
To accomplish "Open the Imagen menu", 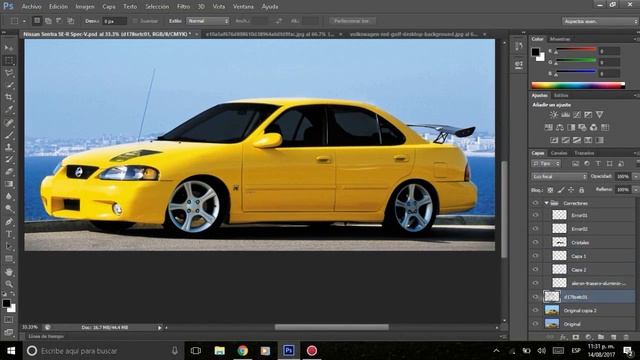I will tap(85, 7).
